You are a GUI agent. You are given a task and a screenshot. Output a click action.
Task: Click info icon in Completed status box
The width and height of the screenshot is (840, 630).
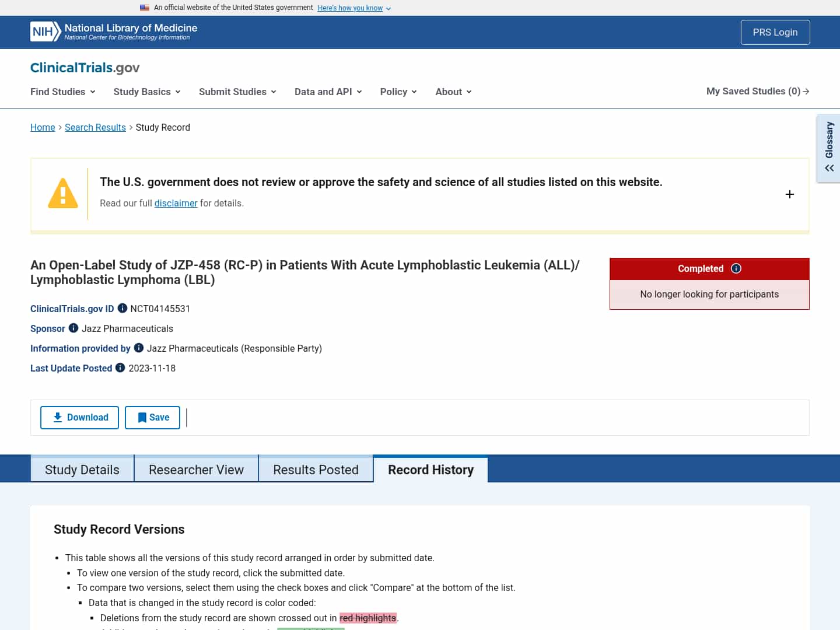point(736,268)
